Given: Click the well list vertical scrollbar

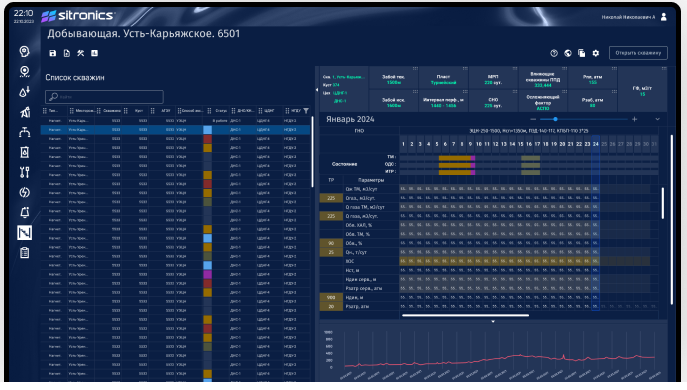Looking at the screenshot, I should (x=312, y=152).
